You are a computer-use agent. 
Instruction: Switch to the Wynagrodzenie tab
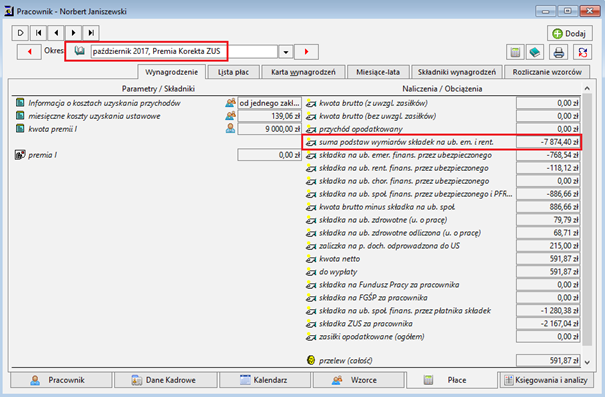(172, 72)
